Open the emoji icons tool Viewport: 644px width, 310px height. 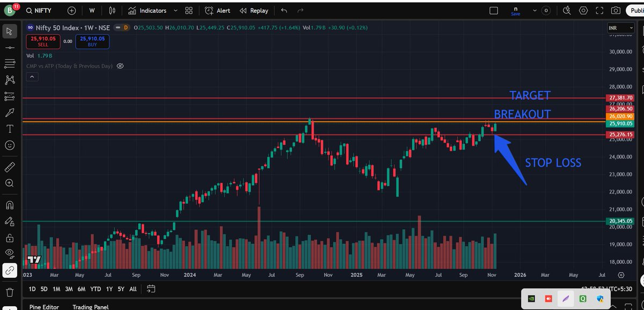10,145
